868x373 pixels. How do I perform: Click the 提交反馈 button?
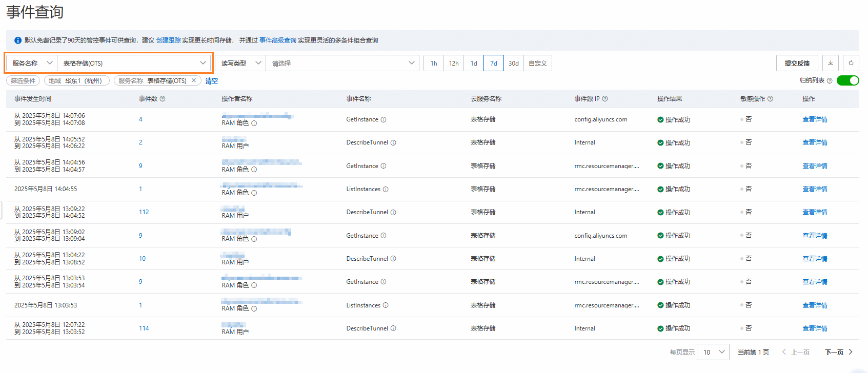tap(797, 63)
